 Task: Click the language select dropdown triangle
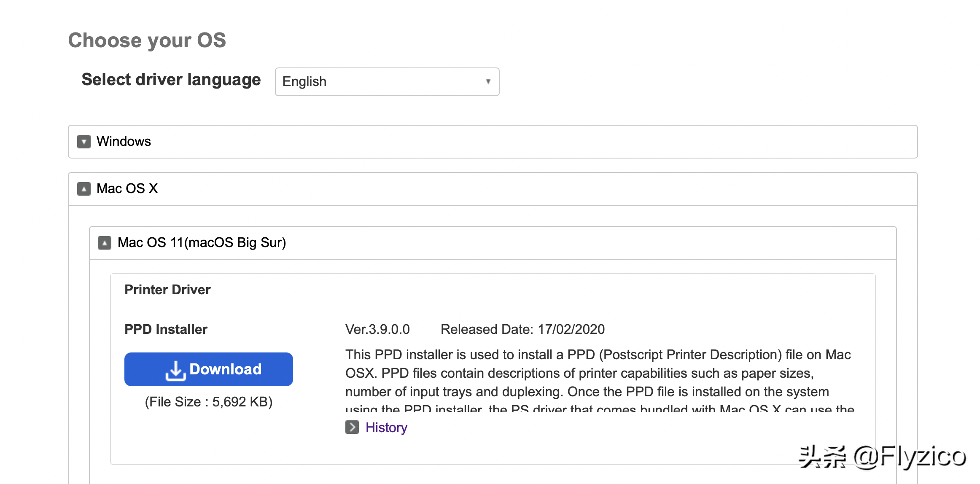[488, 81]
